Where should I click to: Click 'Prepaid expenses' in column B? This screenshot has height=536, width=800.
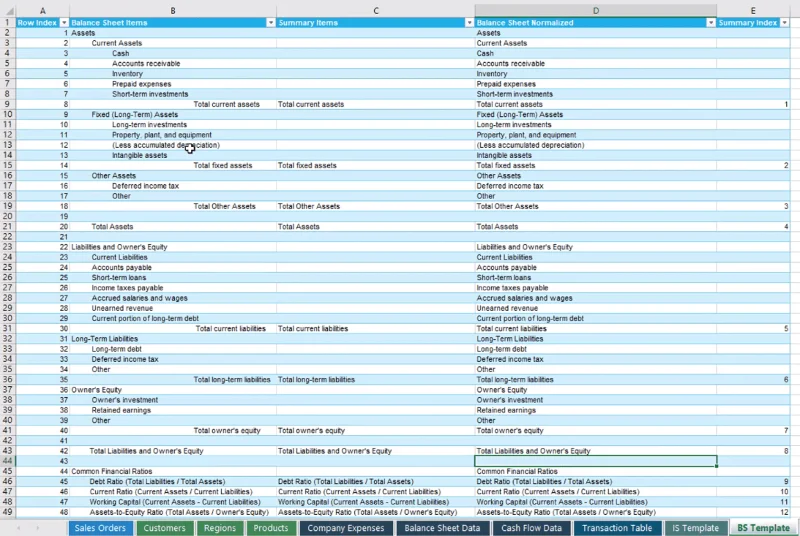click(x=141, y=84)
